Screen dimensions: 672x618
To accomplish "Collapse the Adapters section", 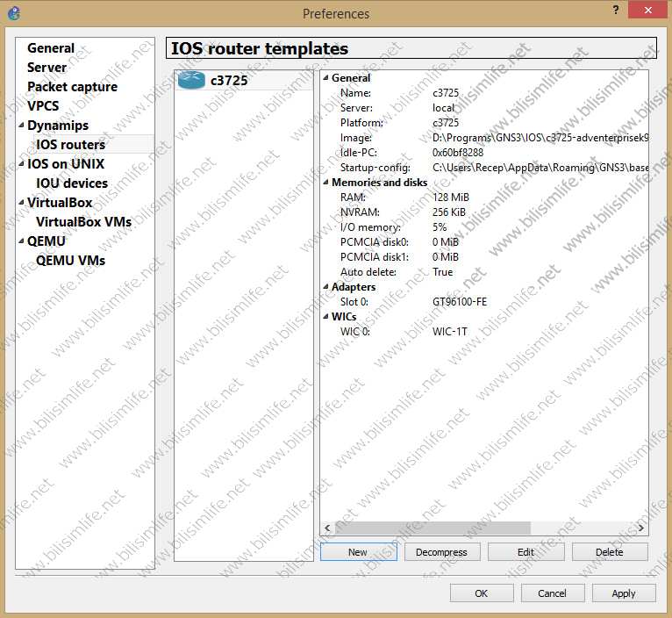I will [325, 286].
